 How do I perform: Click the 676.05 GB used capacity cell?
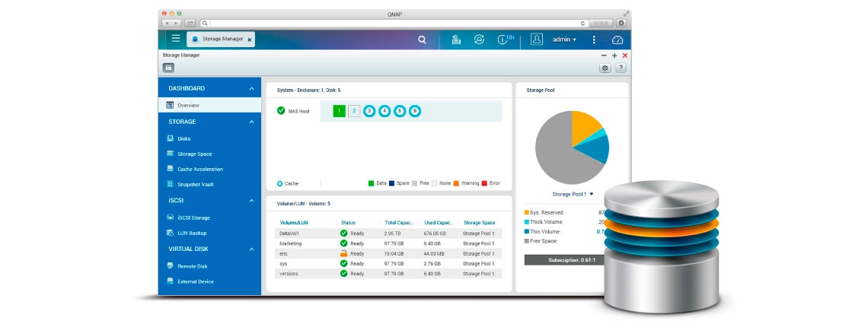pyautogui.click(x=436, y=234)
